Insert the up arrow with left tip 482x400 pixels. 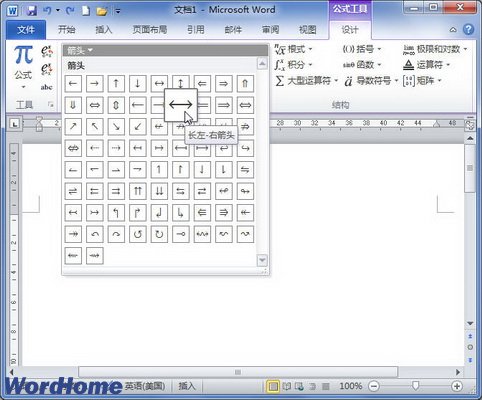pos(116,212)
